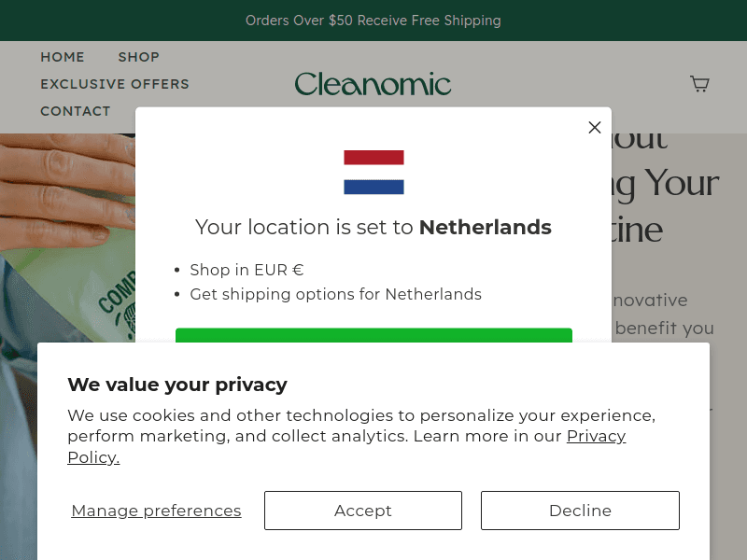Image resolution: width=747 pixels, height=560 pixels.
Task: Decline cookies and tracking
Action: [579, 511]
